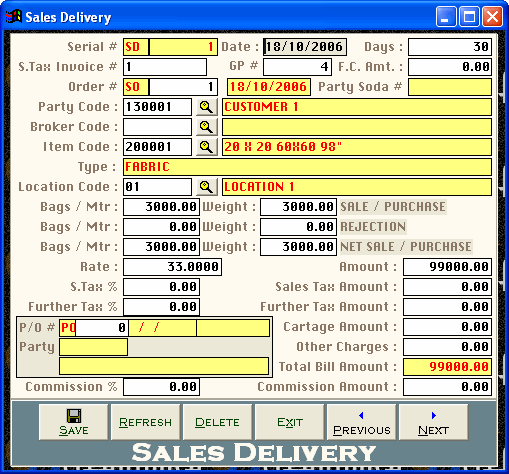Go to Next record arrow button
509x474 pixels.
pyautogui.click(x=434, y=422)
